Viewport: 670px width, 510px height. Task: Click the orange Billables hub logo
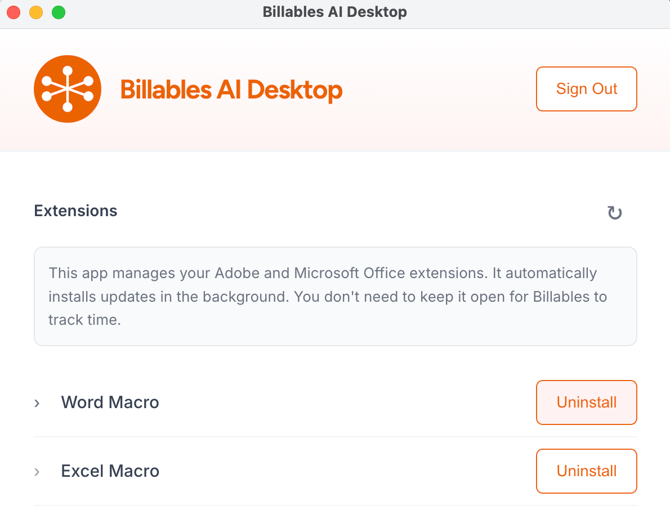click(68, 89)
